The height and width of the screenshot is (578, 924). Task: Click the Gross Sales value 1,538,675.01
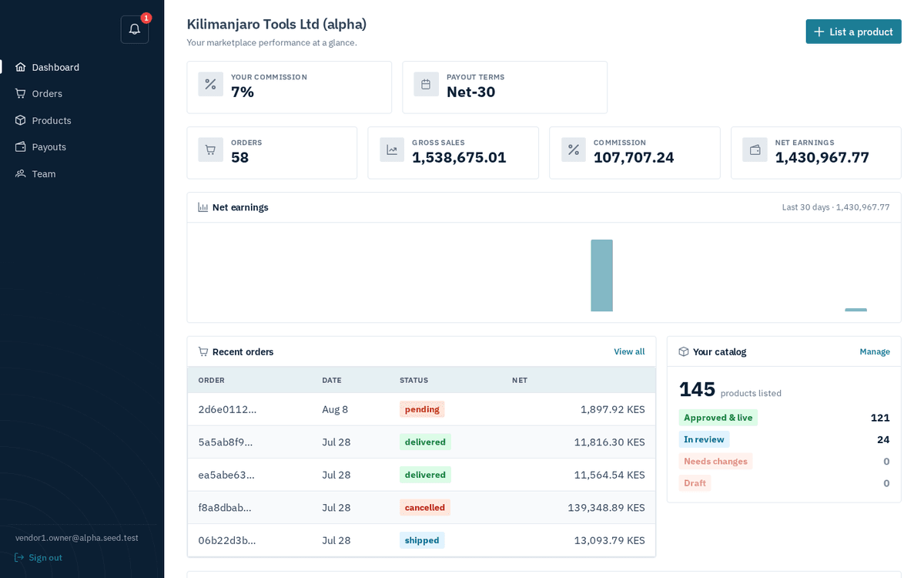(459, 157)
